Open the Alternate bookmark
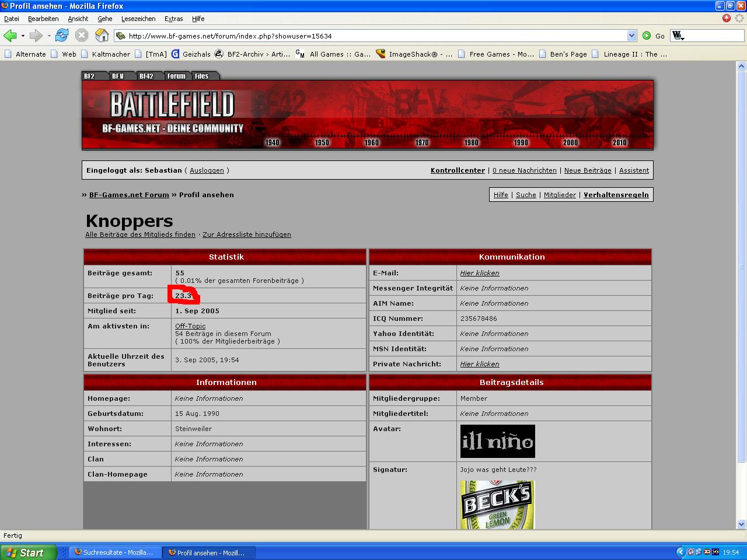747x560 pixels. pos(25,54)
